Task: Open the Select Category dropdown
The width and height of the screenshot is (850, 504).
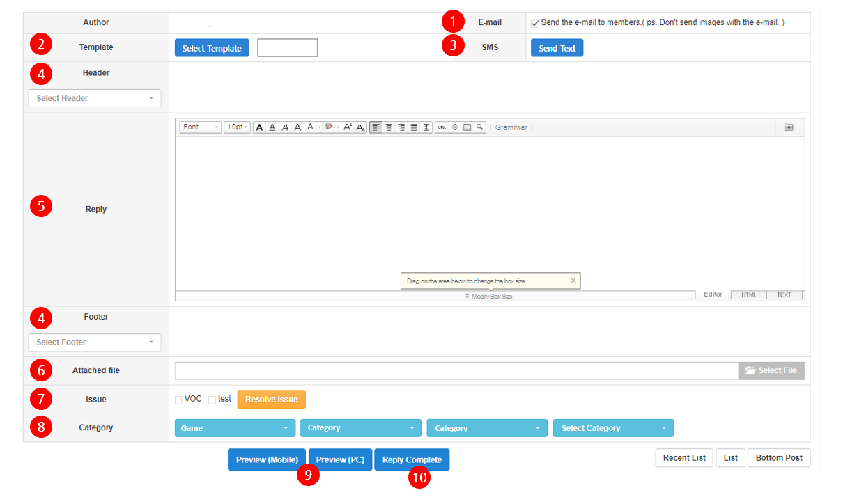Action: tap(614, 428)
